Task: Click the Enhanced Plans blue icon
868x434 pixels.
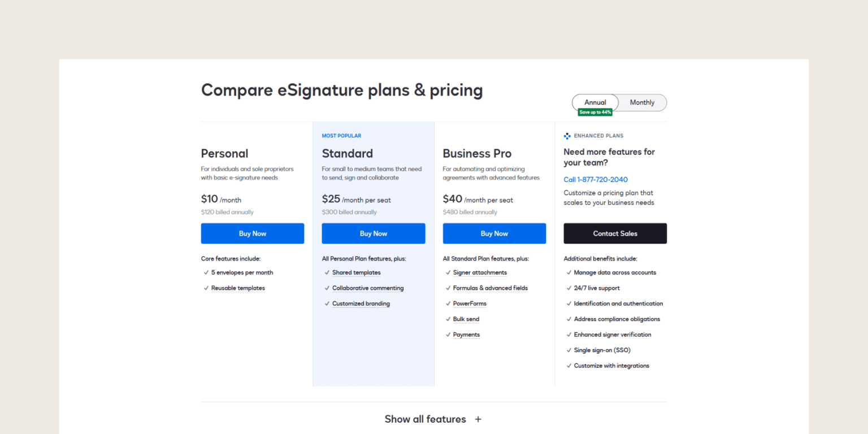Action: coord(567,136)
